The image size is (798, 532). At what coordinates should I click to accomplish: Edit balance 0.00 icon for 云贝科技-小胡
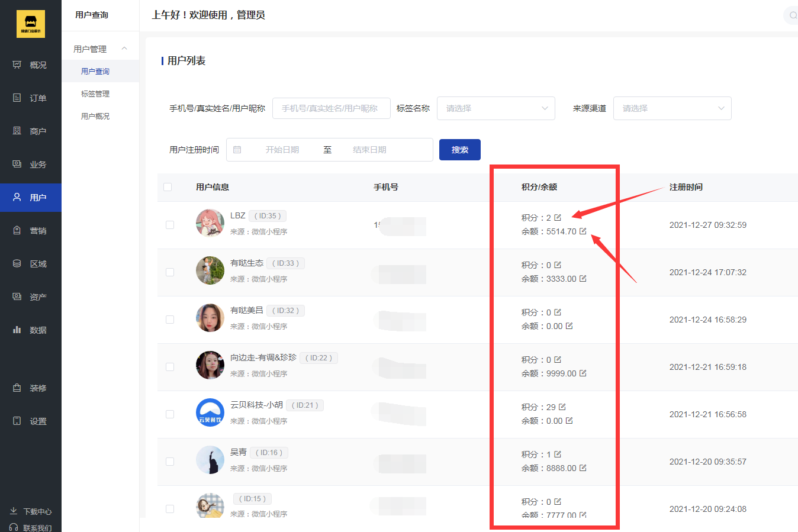(569, 420)
